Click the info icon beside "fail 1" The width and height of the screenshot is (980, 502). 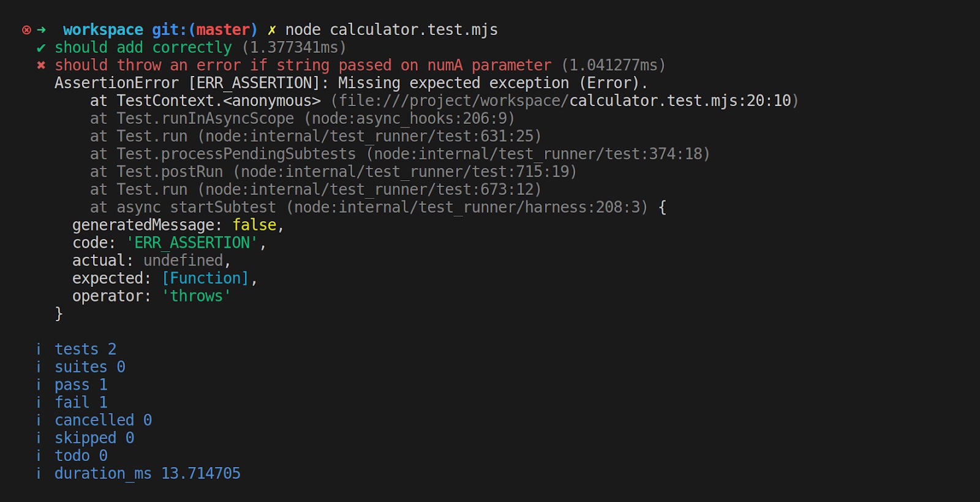point(39,403)
